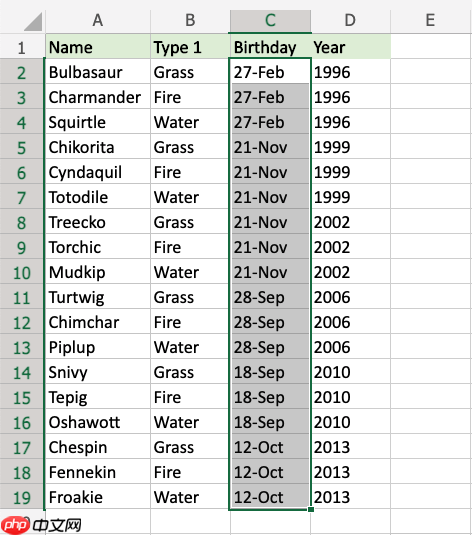Select column D header

[x=351, y=21]
